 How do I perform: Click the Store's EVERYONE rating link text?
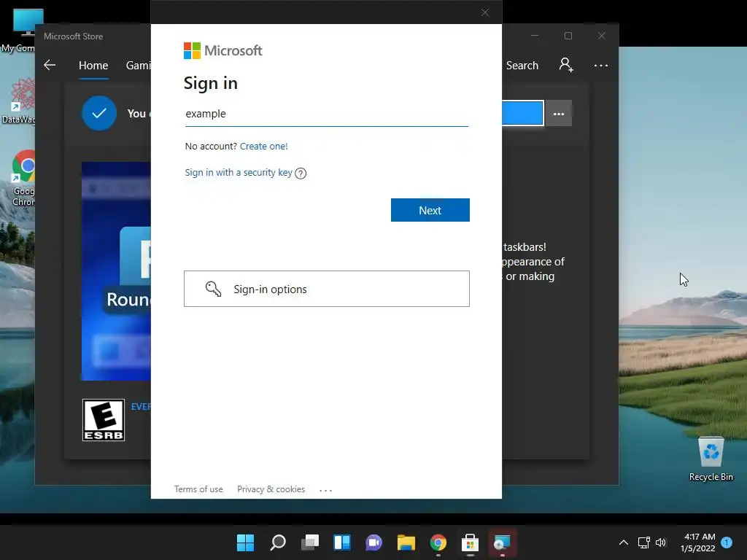tap(141, 407)
